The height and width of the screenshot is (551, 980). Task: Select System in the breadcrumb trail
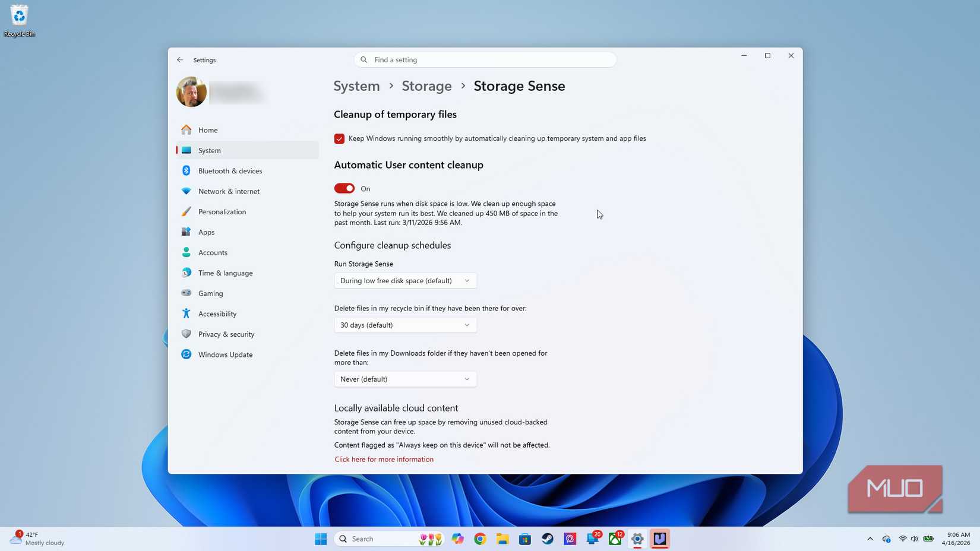point(356,86)
